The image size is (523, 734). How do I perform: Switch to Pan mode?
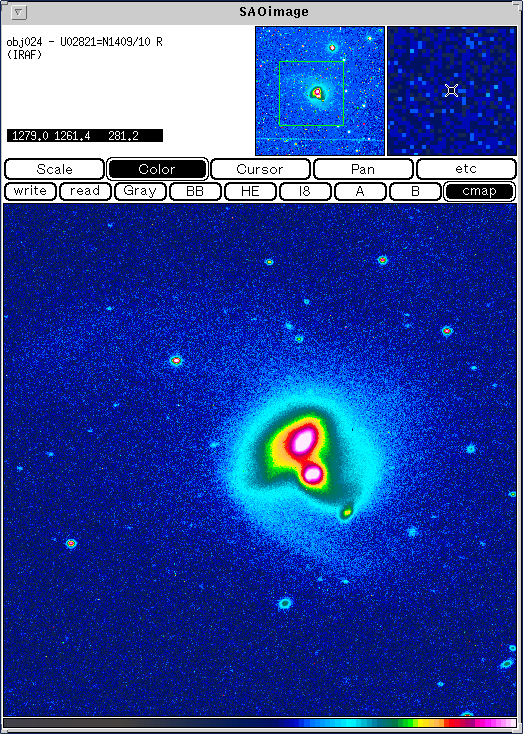point(363,169)
